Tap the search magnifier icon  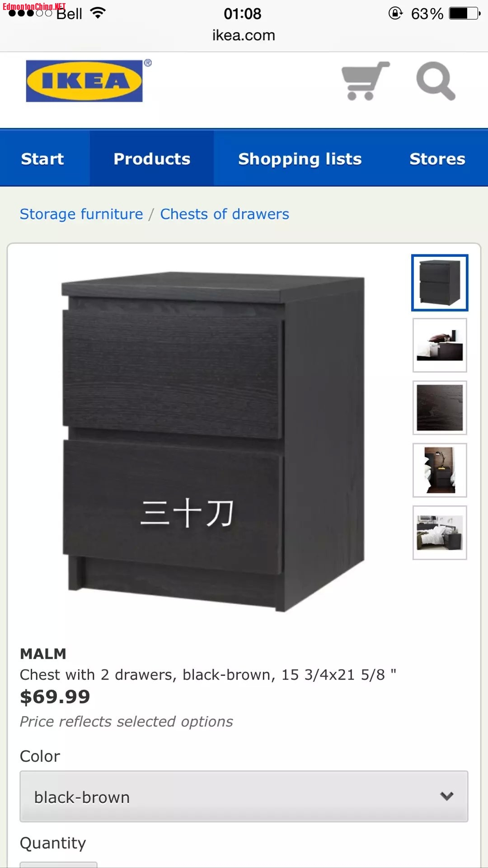tap(436, 81)
